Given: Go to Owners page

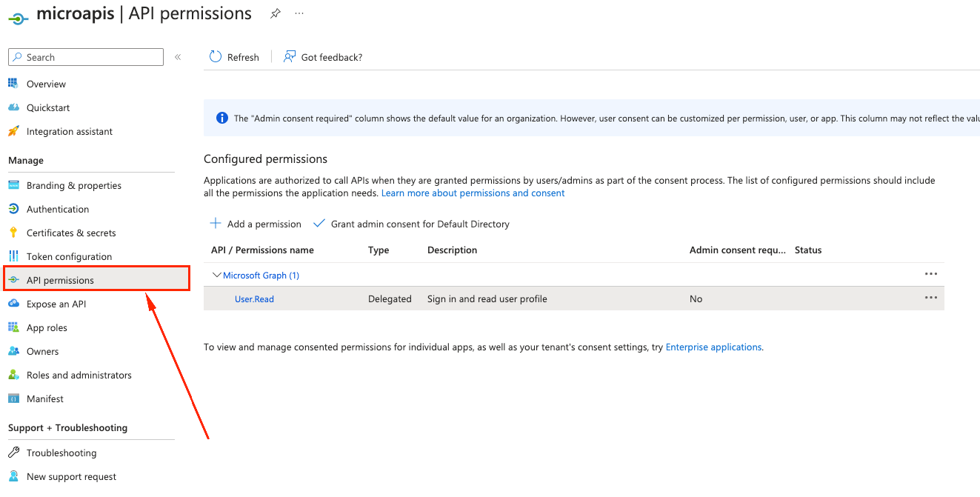Looking at the screenshot, I should [42, 351].
